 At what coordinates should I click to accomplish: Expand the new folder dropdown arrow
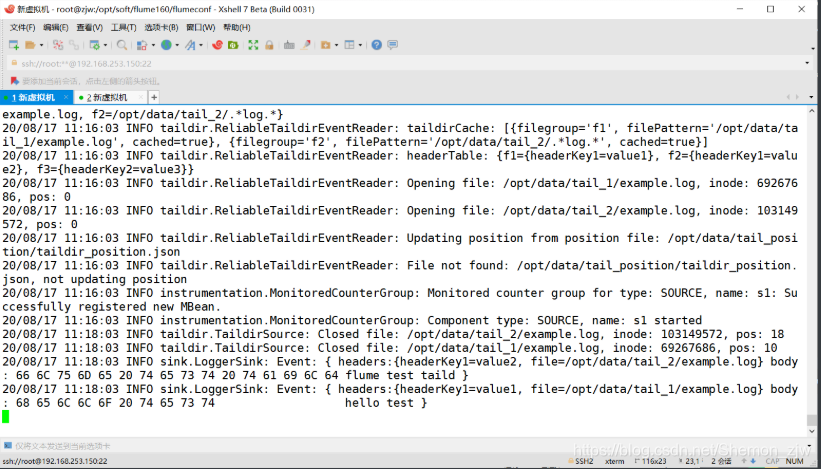(336, 46)
